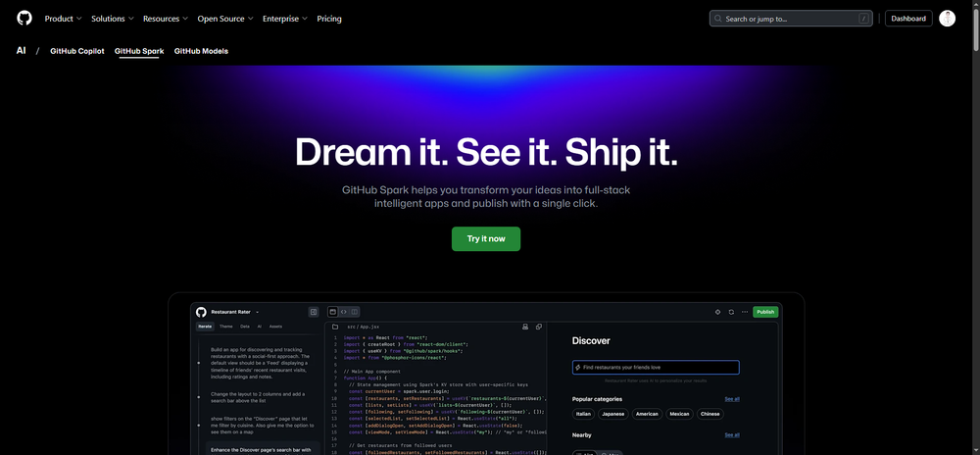Go to the GitHub Copilot tab
Screen dimensions: 980x455
point(77,51)
